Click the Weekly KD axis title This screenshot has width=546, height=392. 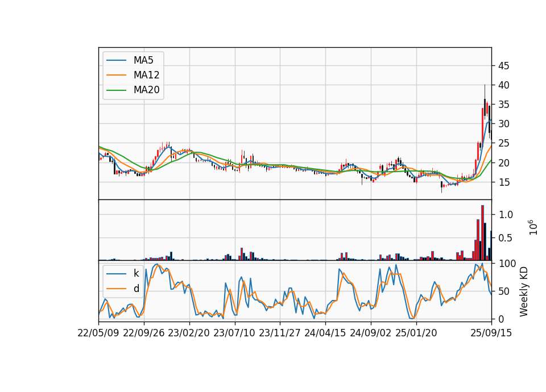click(524, 291)
